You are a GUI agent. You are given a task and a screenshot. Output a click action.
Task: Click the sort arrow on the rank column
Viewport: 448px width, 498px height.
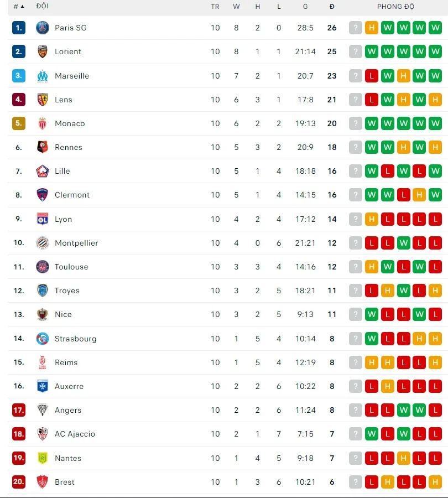coord(22,7)
